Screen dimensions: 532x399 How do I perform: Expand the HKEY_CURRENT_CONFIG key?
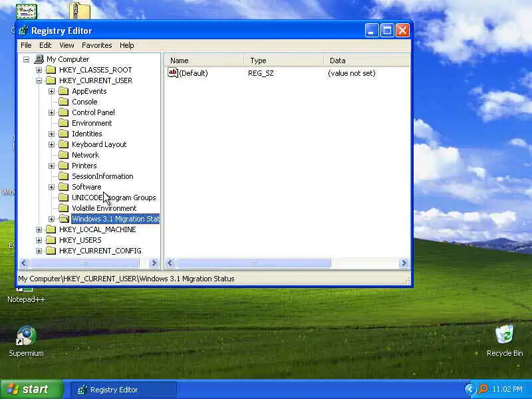click(39, 251)
